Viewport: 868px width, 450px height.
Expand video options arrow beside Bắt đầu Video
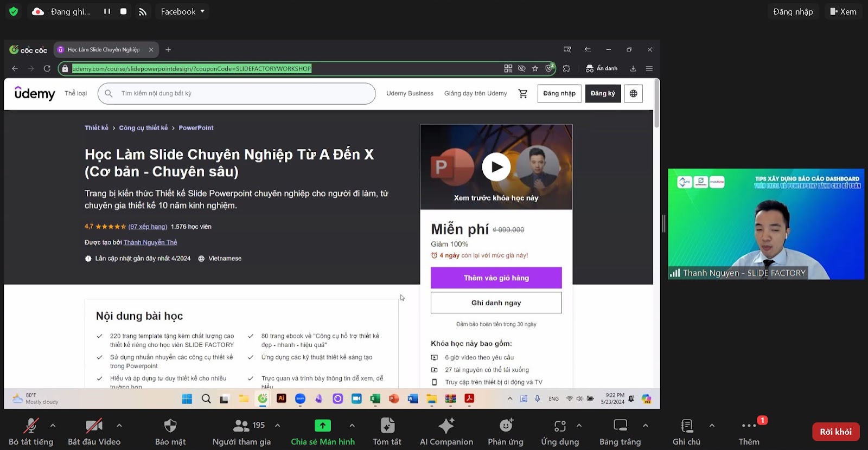coord(119,426)
